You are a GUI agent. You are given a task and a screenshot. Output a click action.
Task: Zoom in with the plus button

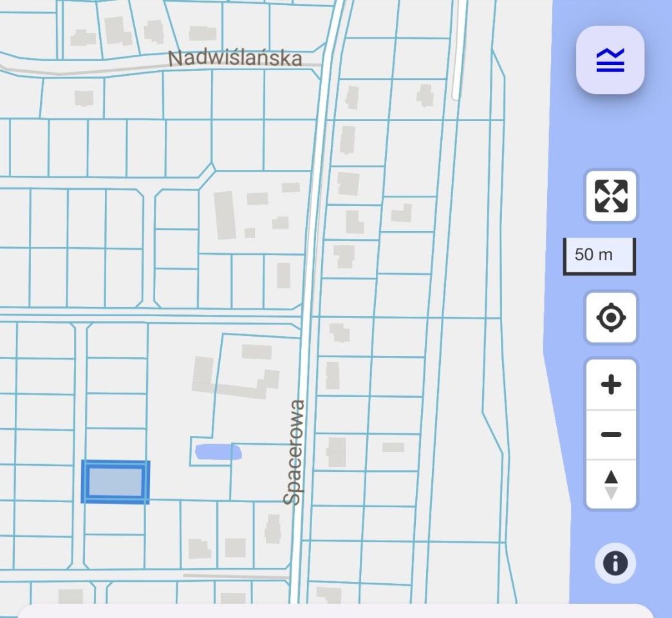click(611, 384)
